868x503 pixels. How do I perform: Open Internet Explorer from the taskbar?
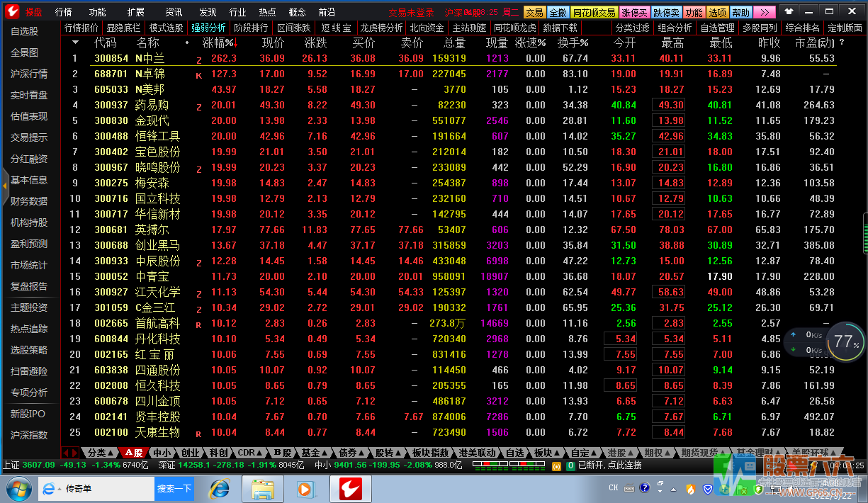(x=220, y=489)
